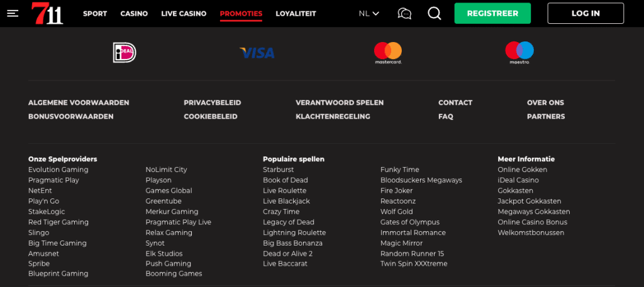Viewport: 644px width, 287px height.
Task: Click the VISA payment logo
Action: 257,53
